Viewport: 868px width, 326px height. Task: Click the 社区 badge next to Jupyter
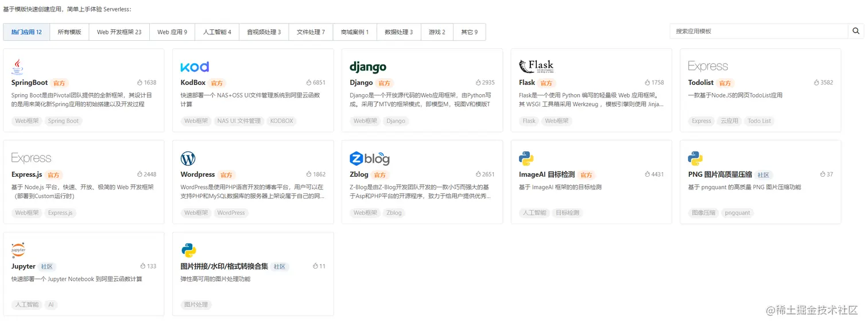46,267
